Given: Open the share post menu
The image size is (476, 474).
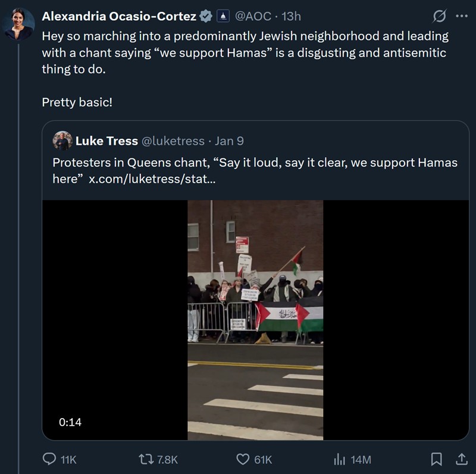Looking at the screenshot, I should point(461,459).
